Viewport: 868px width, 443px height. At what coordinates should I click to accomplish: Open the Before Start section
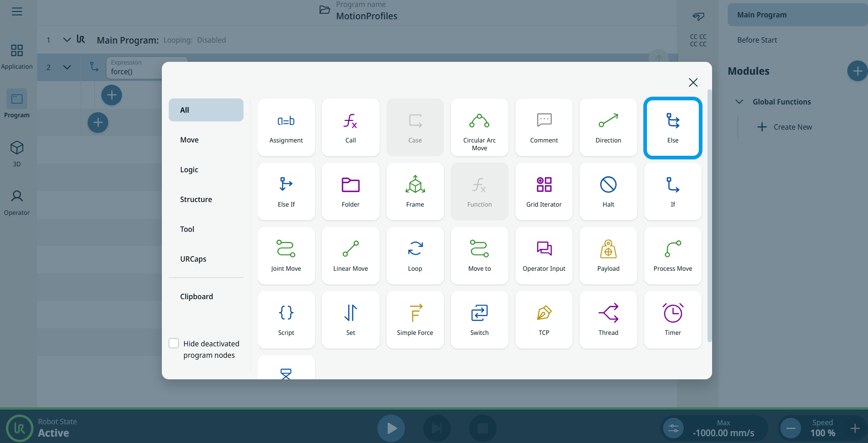(x=757, y=40)
